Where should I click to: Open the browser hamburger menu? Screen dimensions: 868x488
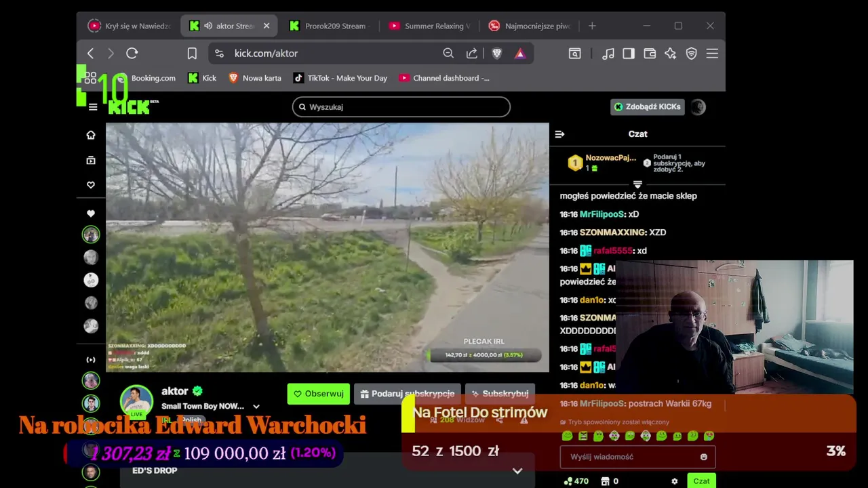[x=712, y=53]
